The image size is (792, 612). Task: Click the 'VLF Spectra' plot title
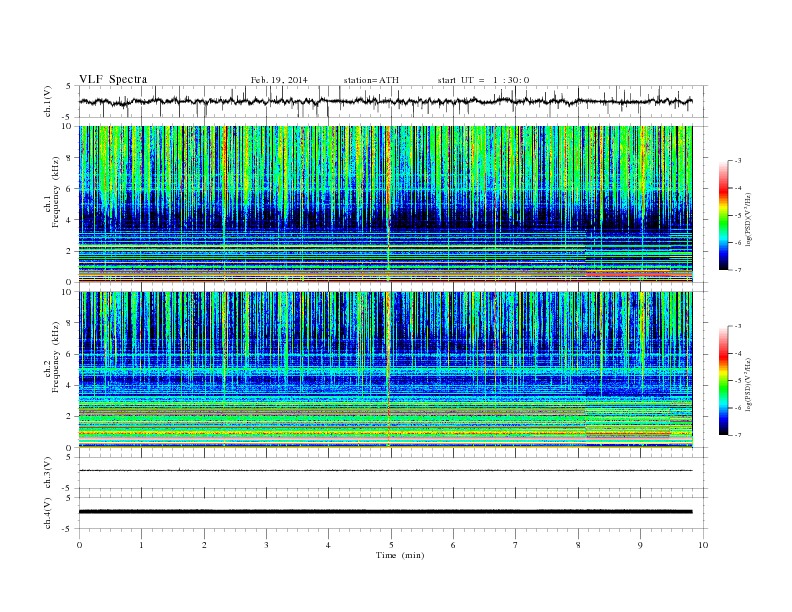pos(113,79)
